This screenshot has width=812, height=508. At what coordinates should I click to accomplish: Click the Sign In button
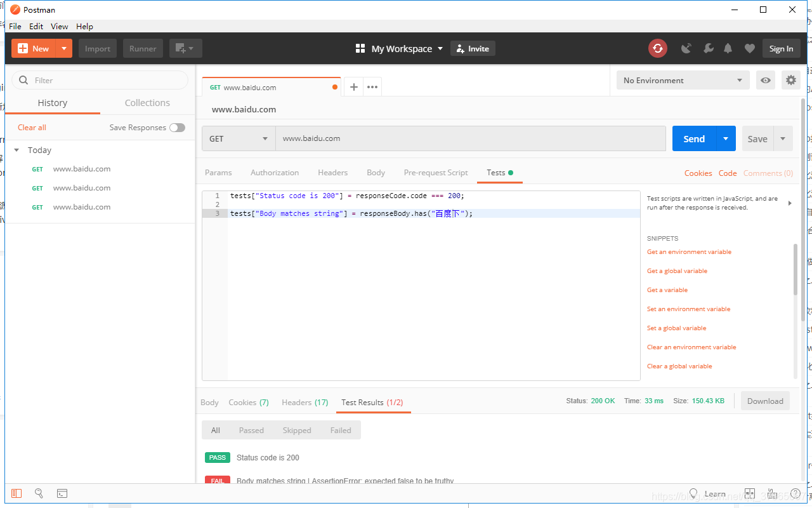coord(781,48)
